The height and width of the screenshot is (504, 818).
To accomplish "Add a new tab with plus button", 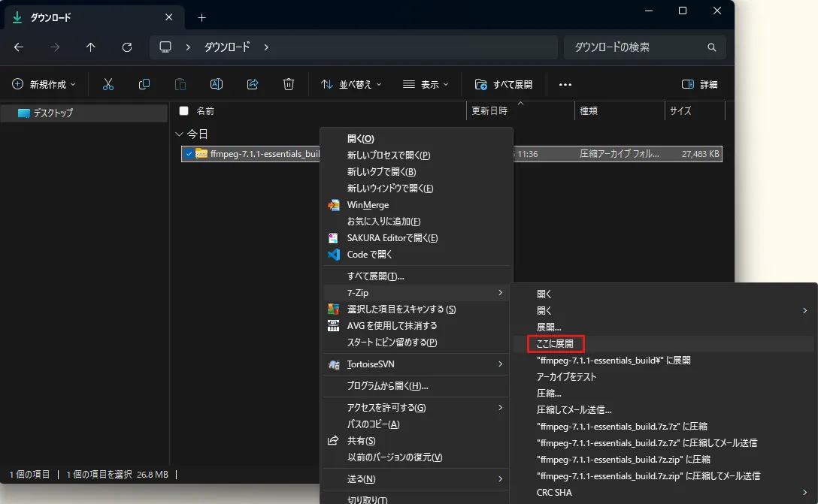I will 202,18.
